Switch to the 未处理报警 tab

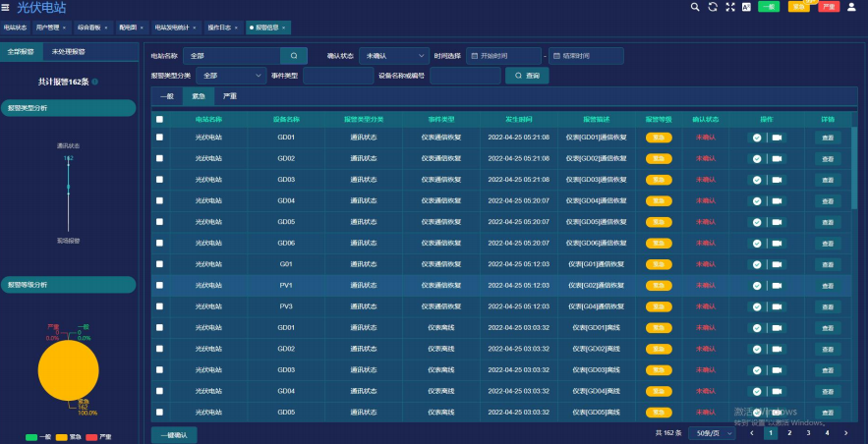tap(69, 51)
